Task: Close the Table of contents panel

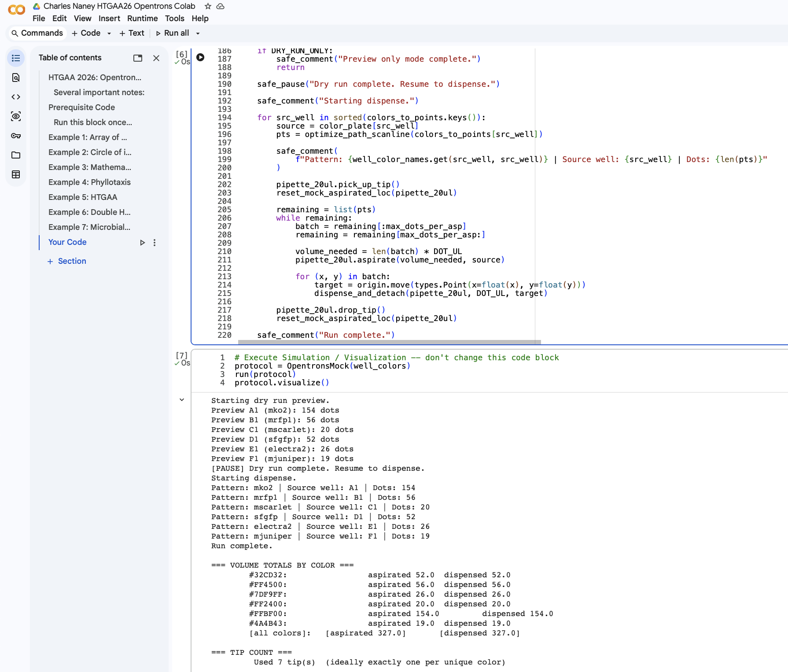Action: (156, 58)
